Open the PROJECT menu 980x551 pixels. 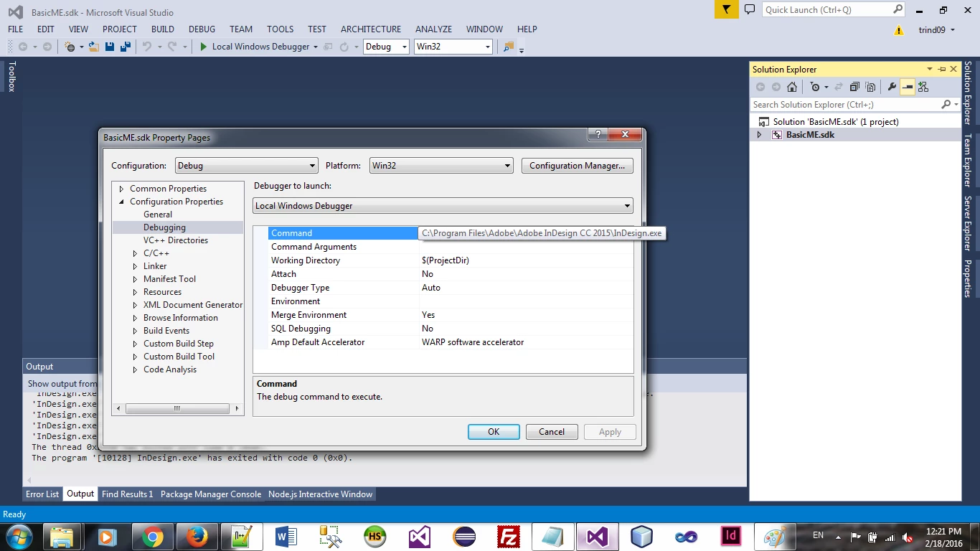click(120, 29)
